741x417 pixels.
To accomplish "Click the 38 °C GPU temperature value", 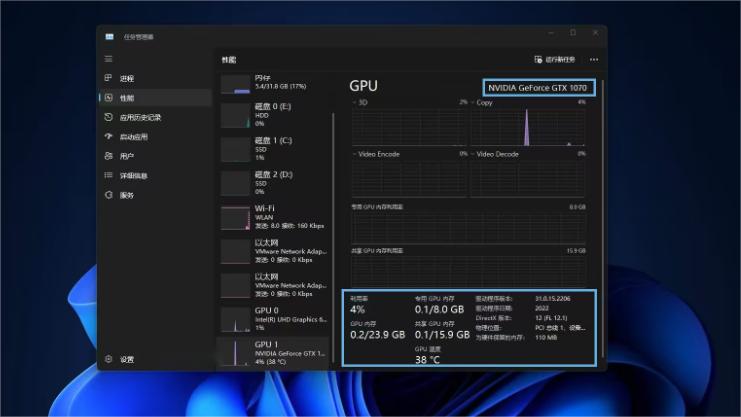I will point(427,360).
